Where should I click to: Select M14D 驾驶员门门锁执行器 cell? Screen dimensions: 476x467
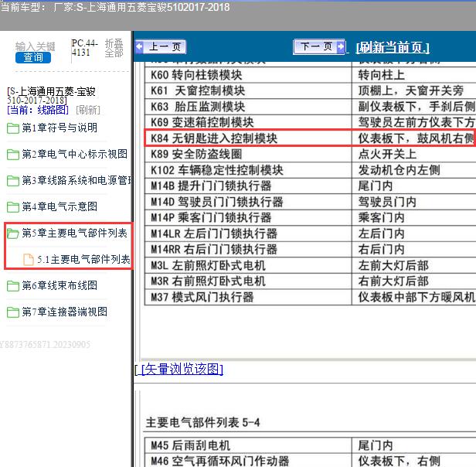248,202
